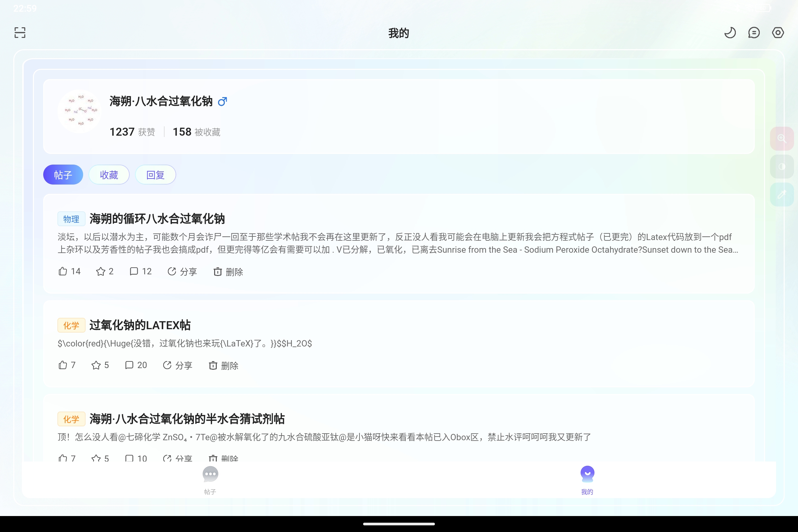Click the 化学 tag on the LATEX post

tap(71, 325)
